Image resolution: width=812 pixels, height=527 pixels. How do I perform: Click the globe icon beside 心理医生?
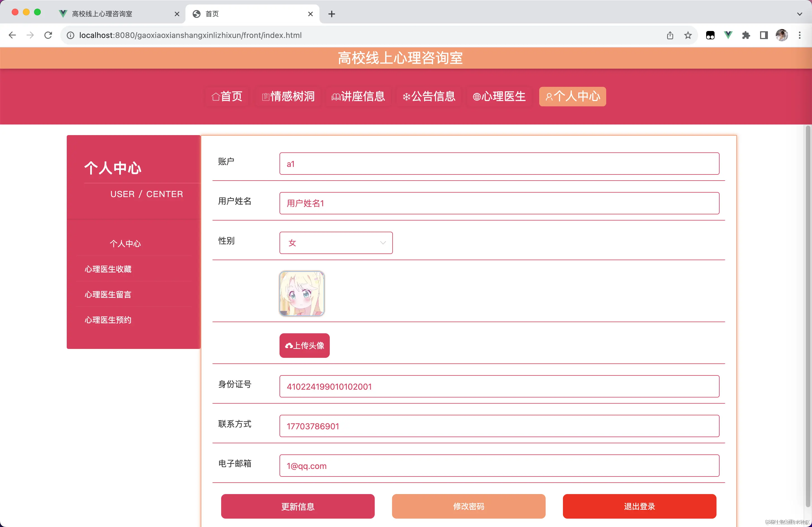pos(477,97)
